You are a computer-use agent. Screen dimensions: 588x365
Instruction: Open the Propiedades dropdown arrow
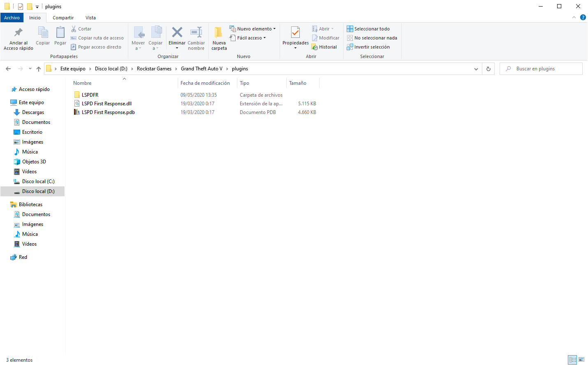(x=295, y=48)
